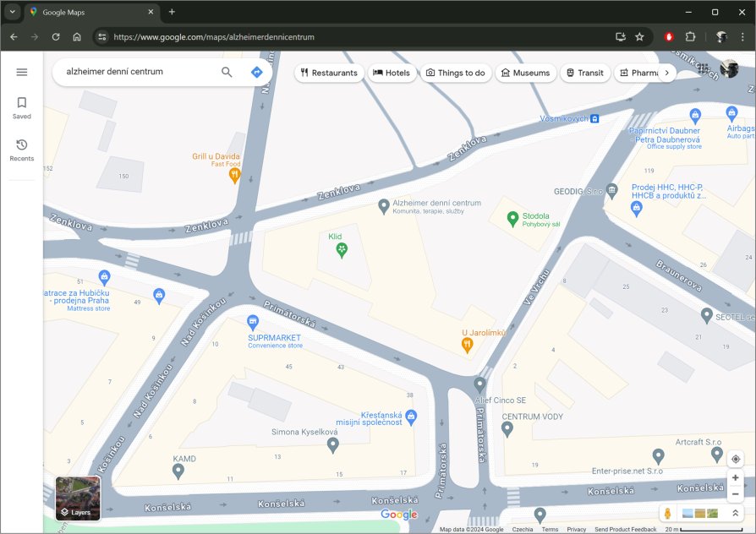The height and width of the screenshot is (534, 756).
Task: Click the Křesťanská misijní společnost pin
Action: (x=411, y=417)
